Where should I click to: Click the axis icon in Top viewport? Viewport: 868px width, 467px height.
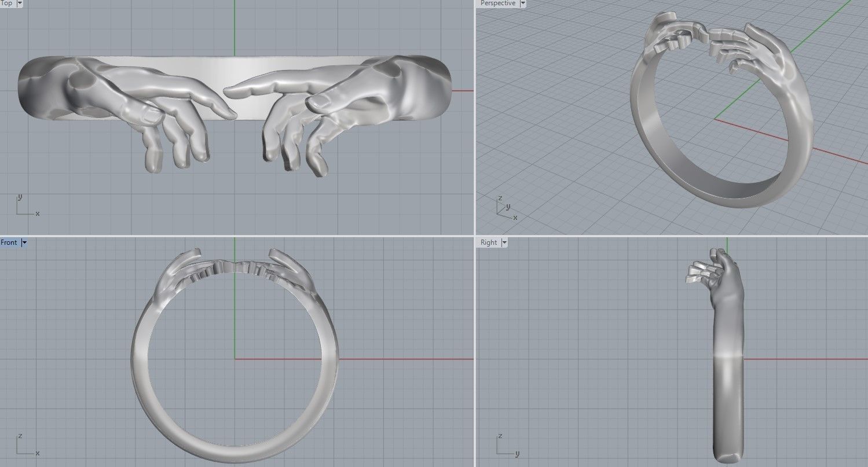point(27,205)
